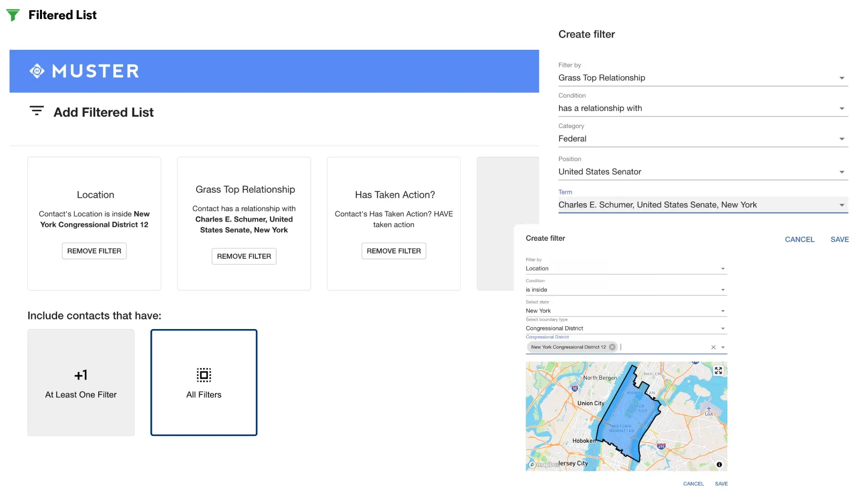Viewport: 868px width, 497px height.
Task: Open the United States Senator Position dropdown
Action: point(703,172)
